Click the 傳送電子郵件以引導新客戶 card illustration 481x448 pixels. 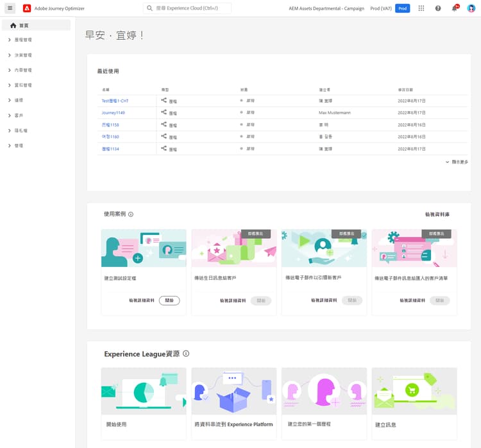coord(324,248)
